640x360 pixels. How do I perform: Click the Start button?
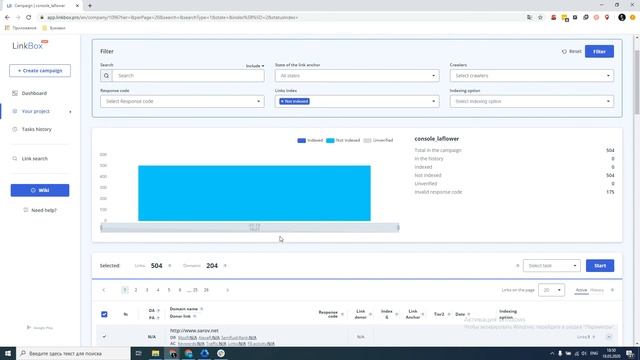coord(600,266)
